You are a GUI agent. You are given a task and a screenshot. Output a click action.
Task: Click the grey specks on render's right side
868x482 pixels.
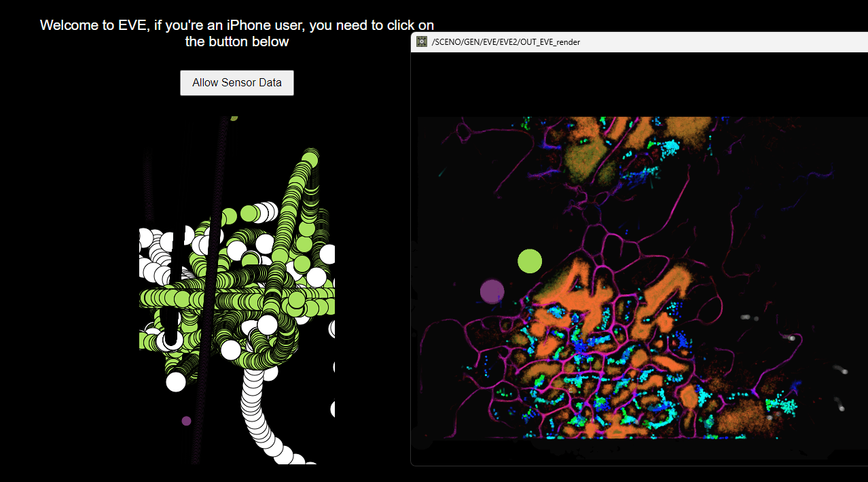tap(751, 317)
